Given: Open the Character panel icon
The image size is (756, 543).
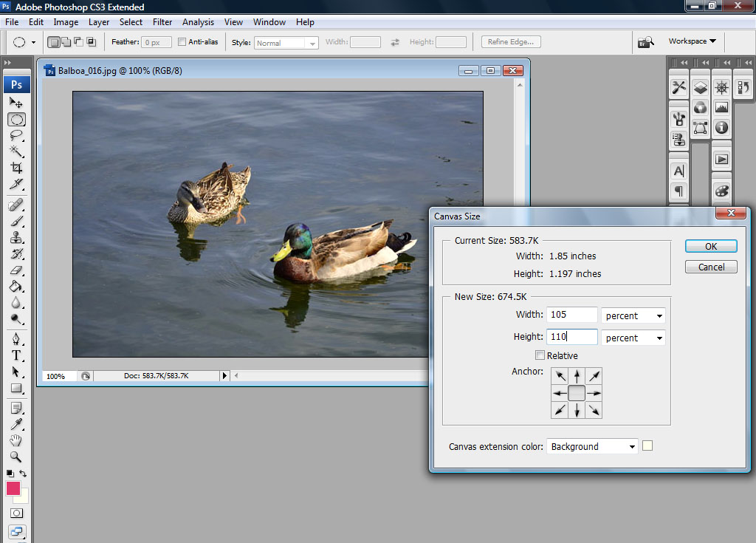Looking at the screenshot, I should point(679,171).
